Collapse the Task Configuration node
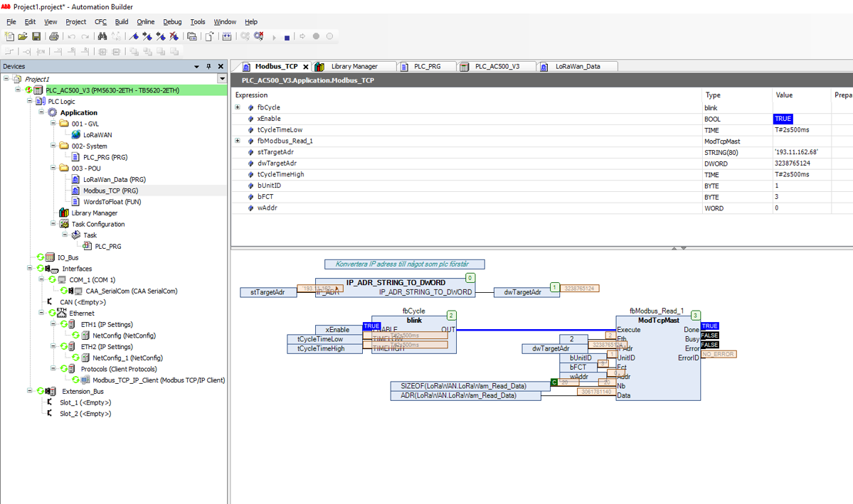Image resolution: width=853 pixels, height=504 pixels. 53,223
